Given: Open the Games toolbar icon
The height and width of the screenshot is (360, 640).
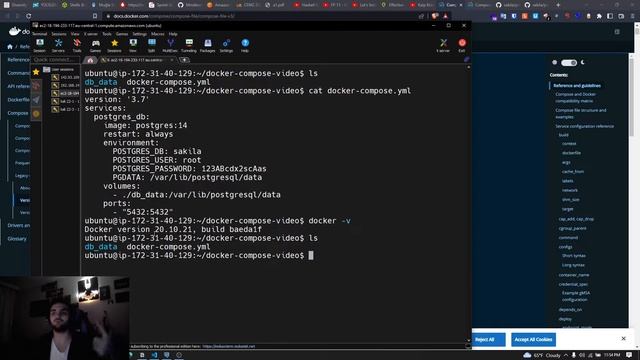Looking at the screenshot, I should click(96, 45).
